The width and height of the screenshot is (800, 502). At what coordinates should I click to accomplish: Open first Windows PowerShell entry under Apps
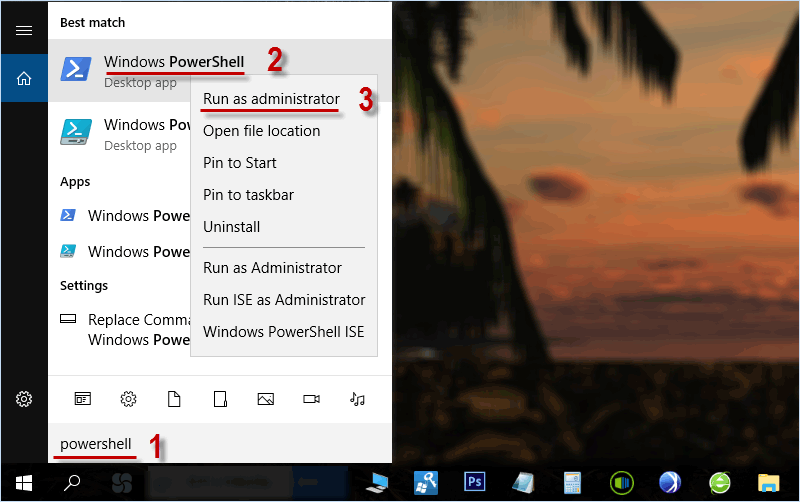[120, 216]
